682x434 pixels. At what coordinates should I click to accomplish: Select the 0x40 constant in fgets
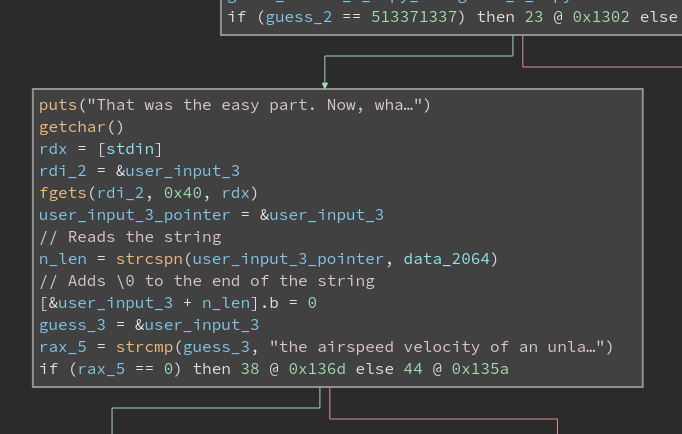pyautogui.click(x=183, y=193)
